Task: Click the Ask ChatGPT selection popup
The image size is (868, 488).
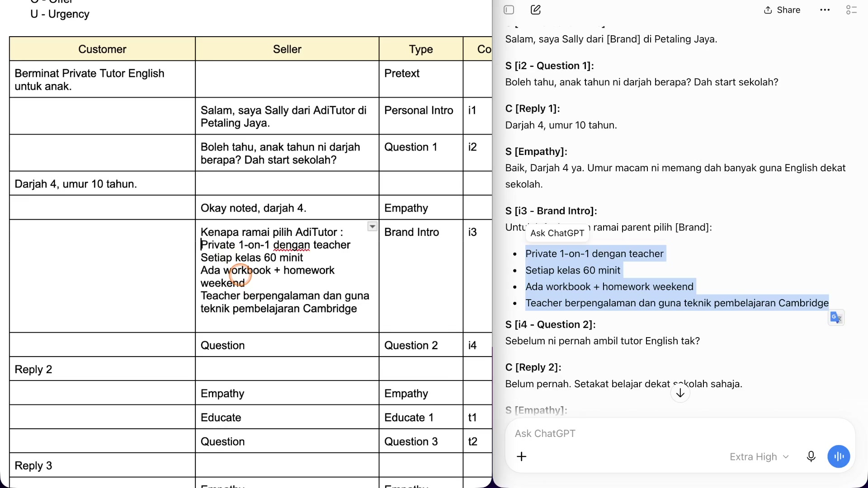Action: tap(557, 233)
